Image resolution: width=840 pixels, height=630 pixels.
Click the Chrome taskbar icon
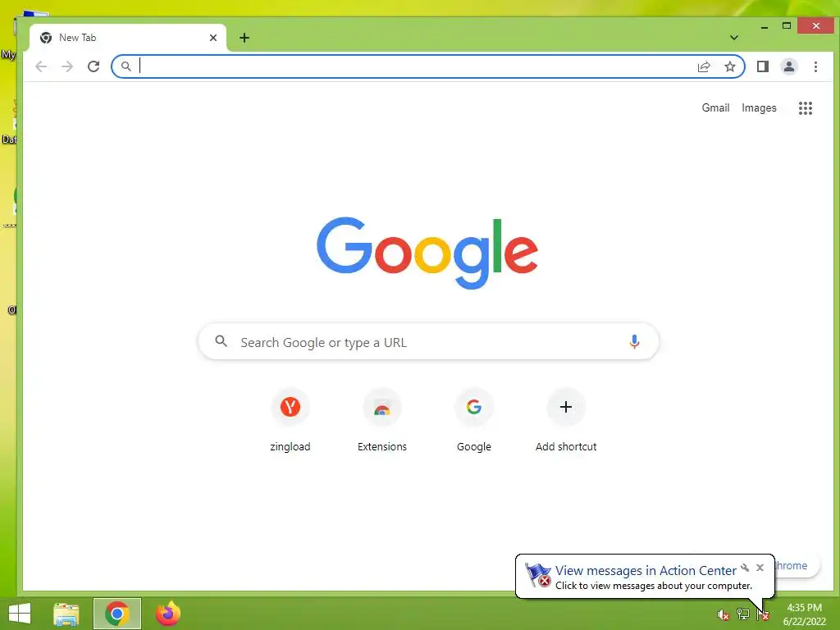tap(117, 614)
